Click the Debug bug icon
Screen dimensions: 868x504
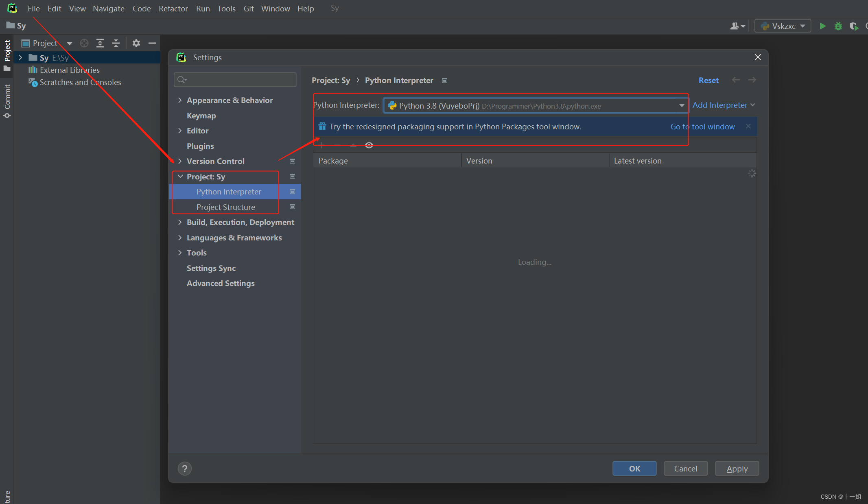[x=838, y=26]
